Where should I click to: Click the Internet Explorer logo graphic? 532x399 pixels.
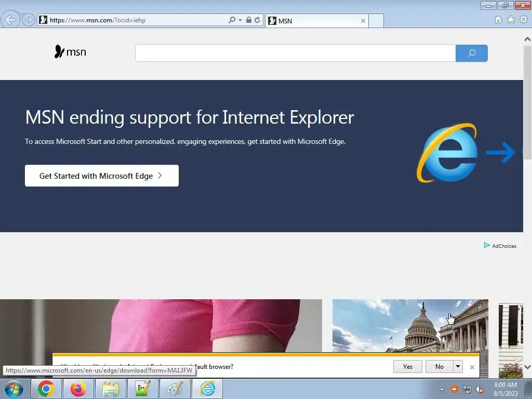pos(447,153)
